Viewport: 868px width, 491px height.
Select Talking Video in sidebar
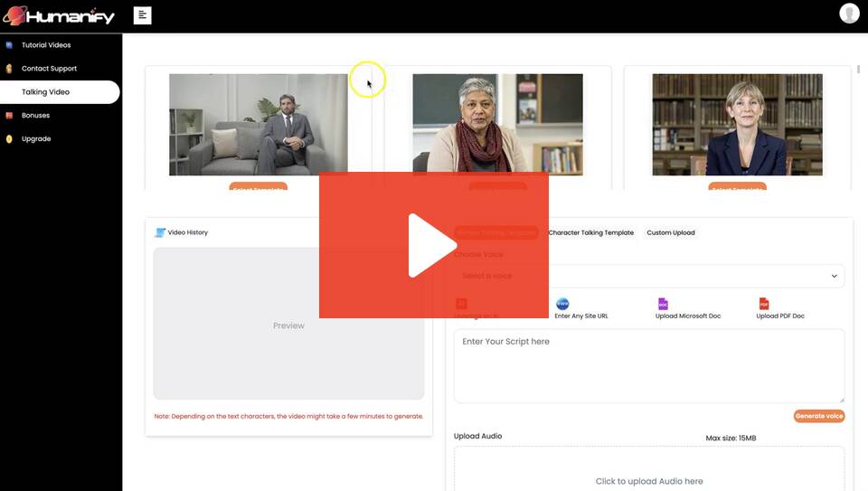tap(60, 92)
